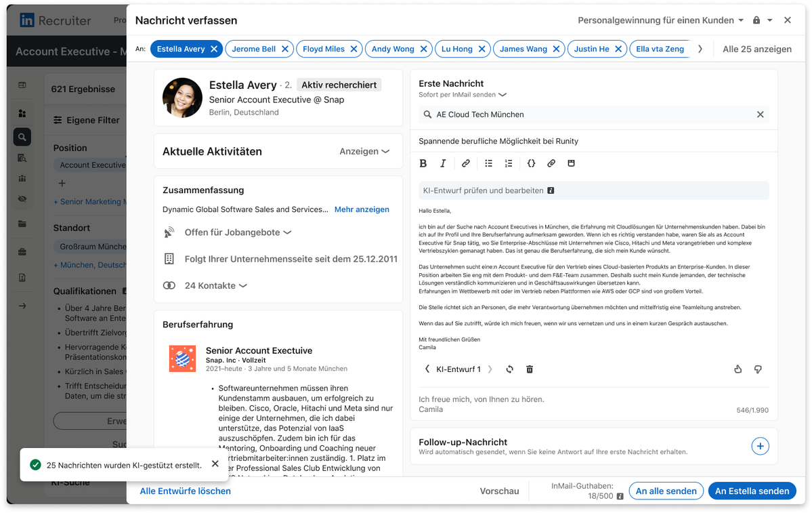Image resolution: width=812 pixels, height=513 pixels.
Task: Regenerate the KI-Entwurf draft
Action: [509, 369]
